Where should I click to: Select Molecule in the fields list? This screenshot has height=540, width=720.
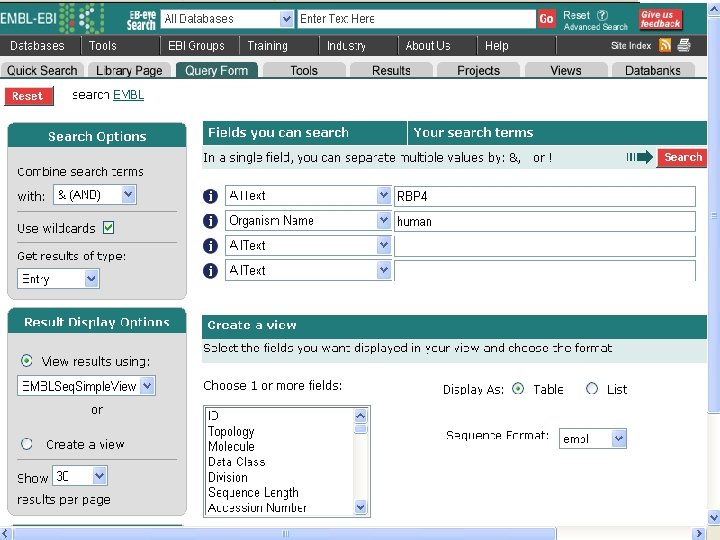(231, 446)
